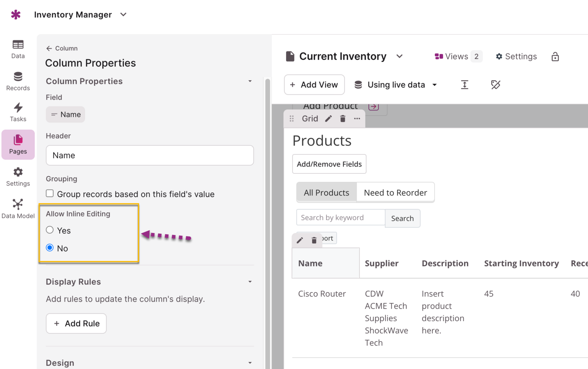Edit the Grid view with pencil icon
The width and height of the screenshot is (588, 369).
(x=328, y=119)
